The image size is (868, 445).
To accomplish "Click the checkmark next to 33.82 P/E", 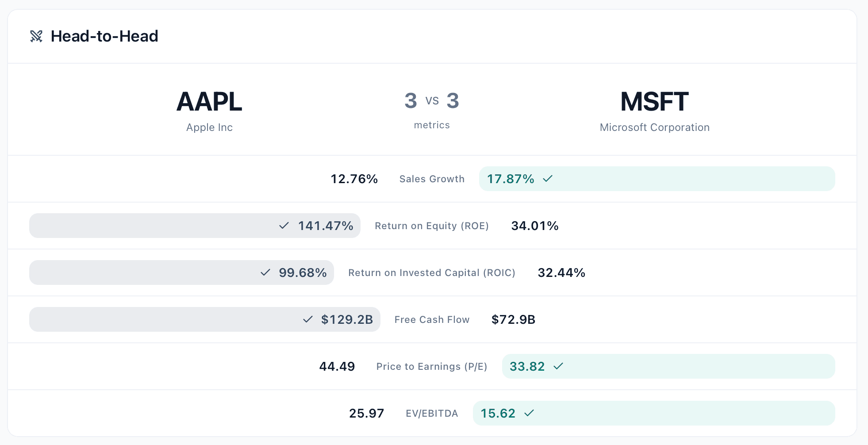I will click(558, 366).
